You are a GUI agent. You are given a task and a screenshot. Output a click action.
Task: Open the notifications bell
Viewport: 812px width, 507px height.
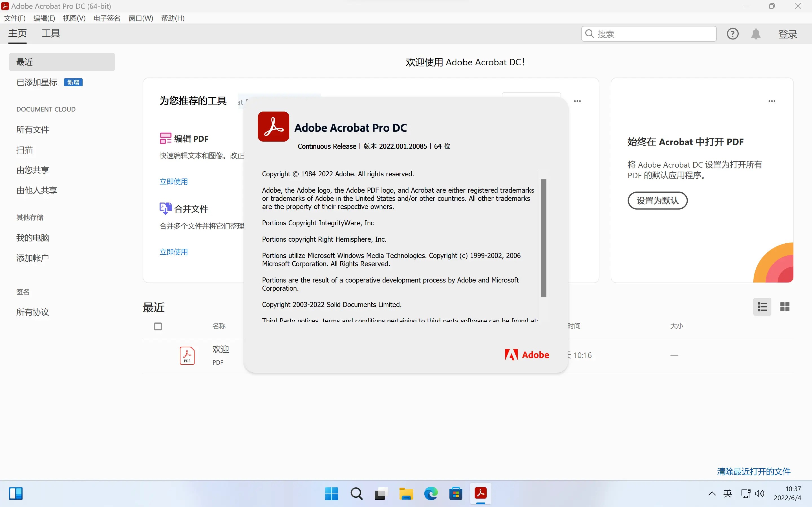pos(755,34)
